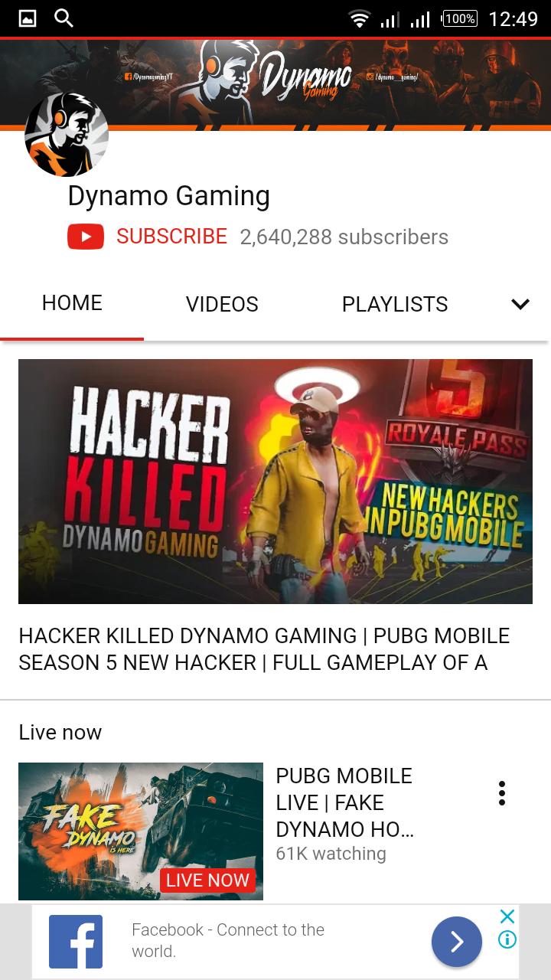The image size is (551, 980).
Task: Tap the search magnifier icon in status bar
Action: [x=64, y=18]
